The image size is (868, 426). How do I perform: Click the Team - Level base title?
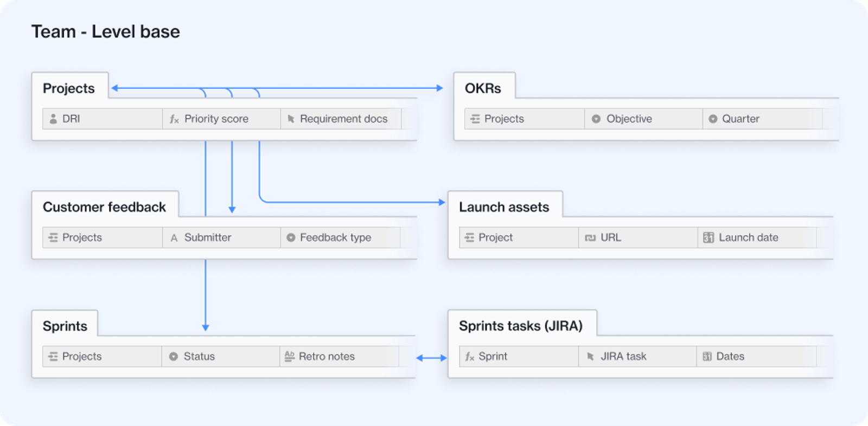tap(106, 31)
